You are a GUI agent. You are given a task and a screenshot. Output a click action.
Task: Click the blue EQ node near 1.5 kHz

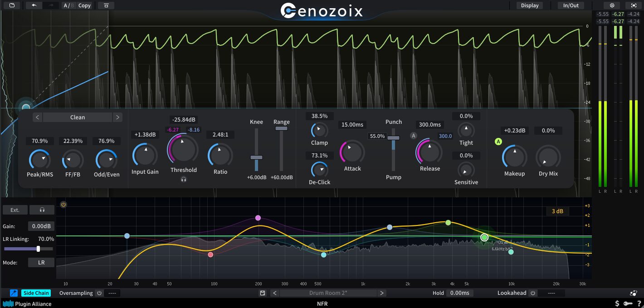390,227
